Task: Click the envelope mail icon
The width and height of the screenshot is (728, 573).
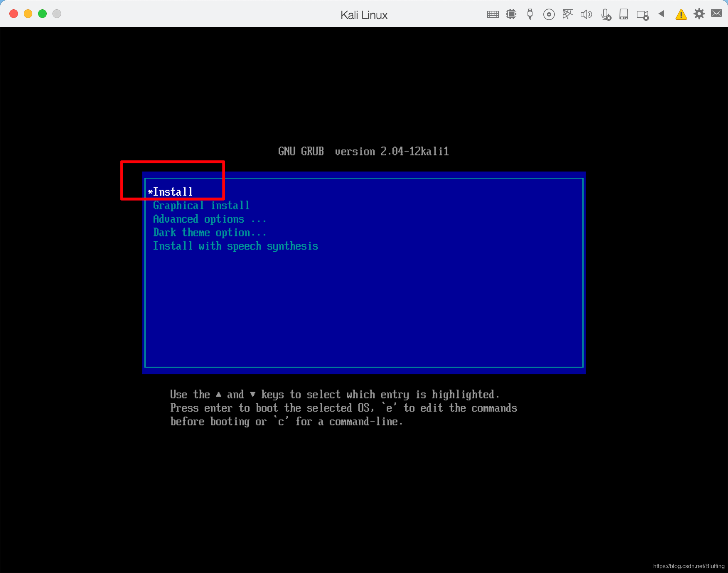Action: tap(716, 14)
